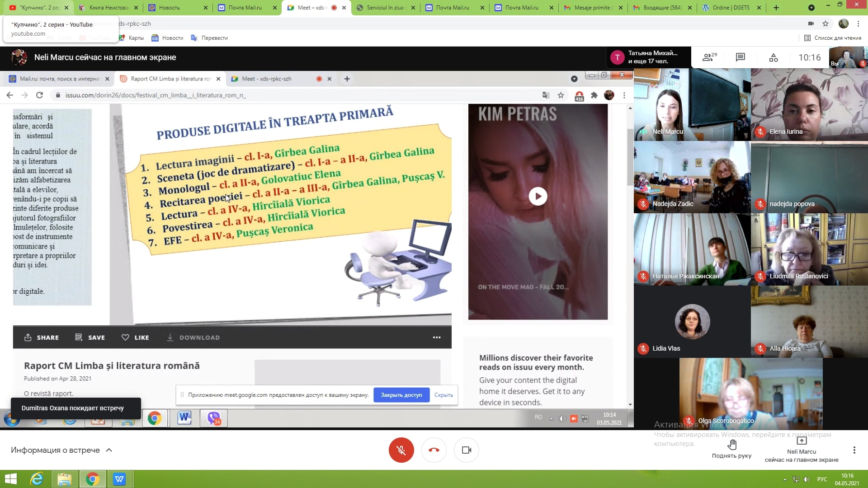Image resolution: width=868 pixels, height=488 pixels.
Task: Click the Перевести bookmark link
Action: point(209,38)
